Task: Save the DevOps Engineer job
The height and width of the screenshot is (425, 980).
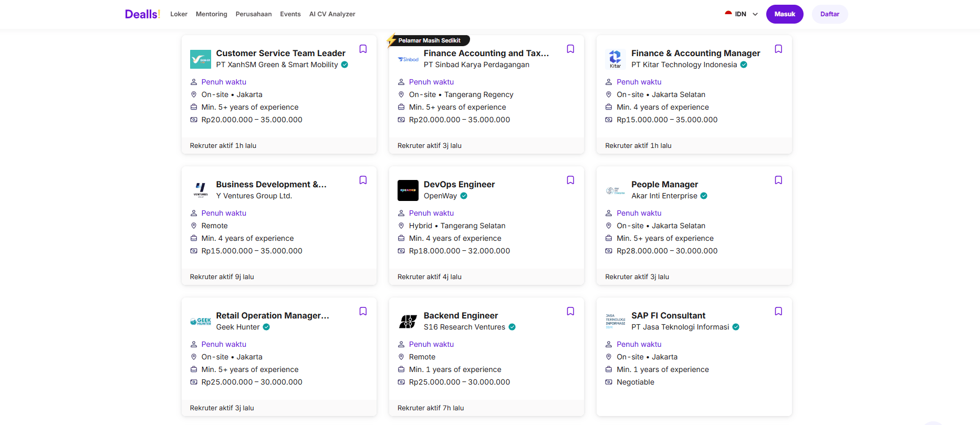Action: (x=570, y=180)
